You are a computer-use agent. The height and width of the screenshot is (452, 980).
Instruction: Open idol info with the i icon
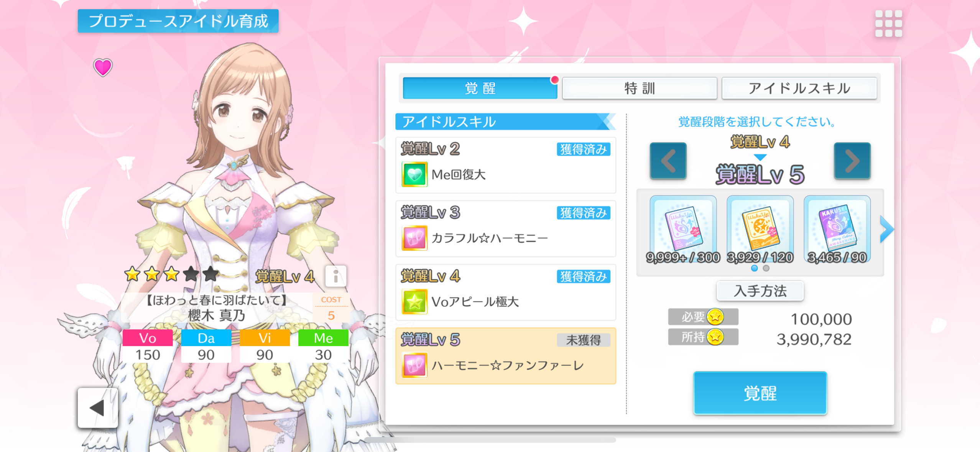coord(335,276)
